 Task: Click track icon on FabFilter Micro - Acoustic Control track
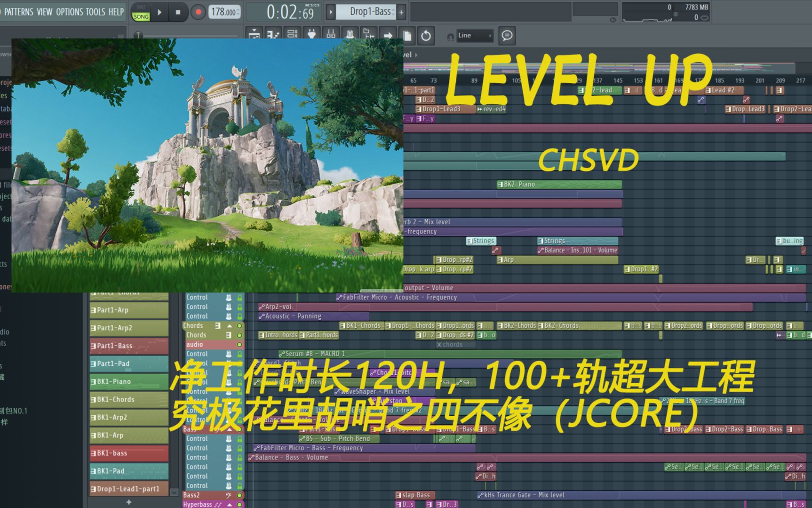(x=229, y=298)
